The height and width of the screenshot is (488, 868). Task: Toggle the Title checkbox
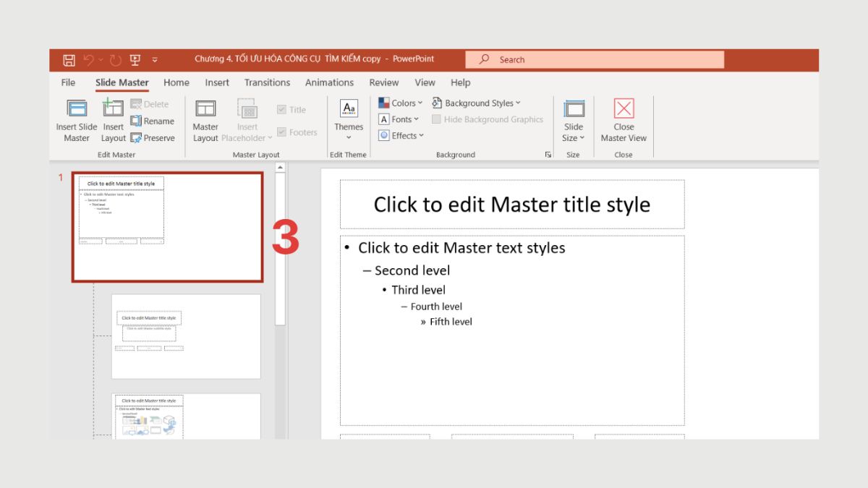click(x=282, y=110)
